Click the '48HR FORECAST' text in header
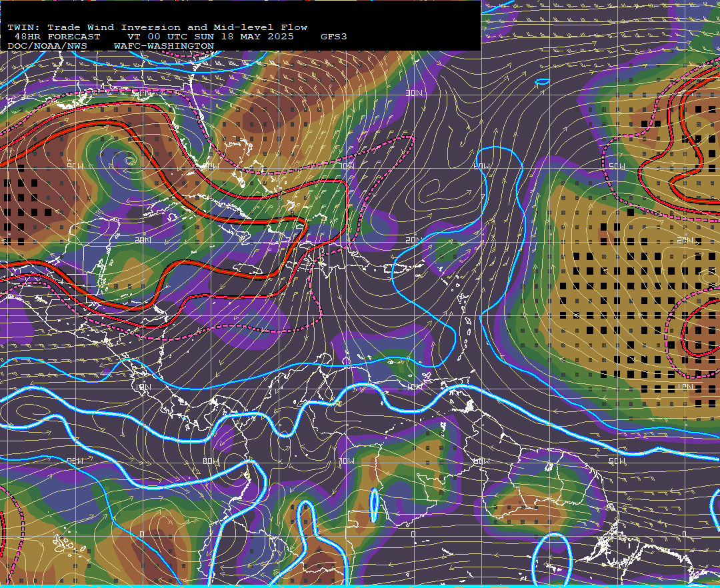 point(57,37)
